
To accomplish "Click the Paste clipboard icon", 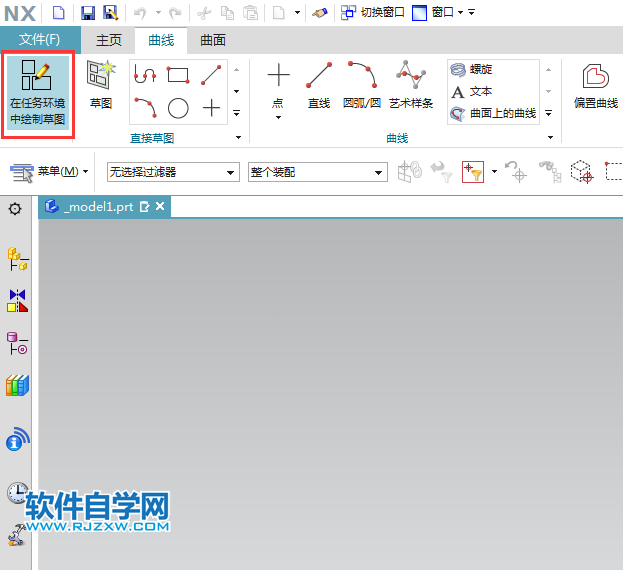I will coord(250,13).
